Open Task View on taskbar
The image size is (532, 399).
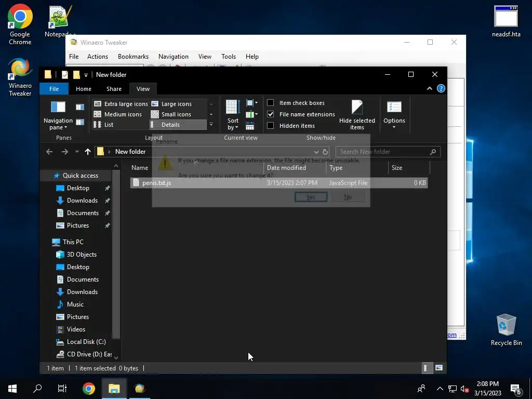62,388
